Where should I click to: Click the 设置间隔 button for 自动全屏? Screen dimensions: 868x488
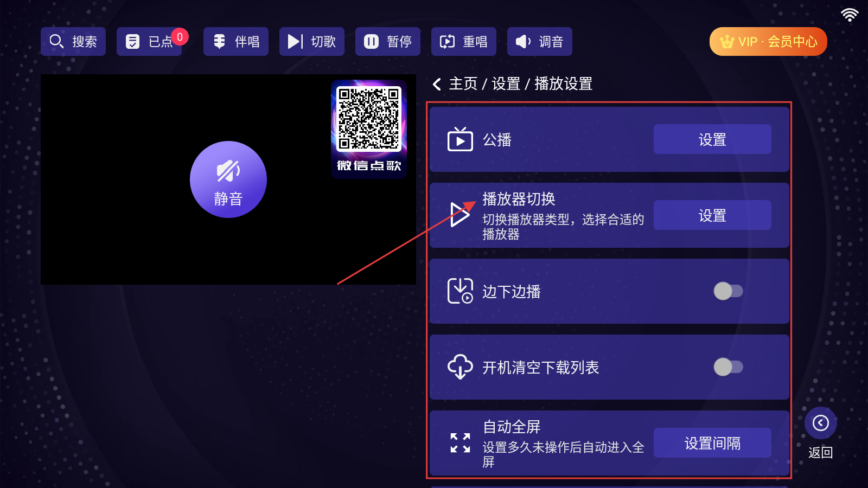[x=712, y=443]
